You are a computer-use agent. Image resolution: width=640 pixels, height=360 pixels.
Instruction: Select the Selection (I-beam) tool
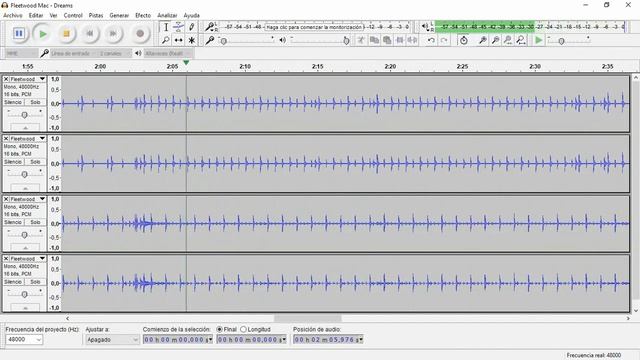(166, 27)
